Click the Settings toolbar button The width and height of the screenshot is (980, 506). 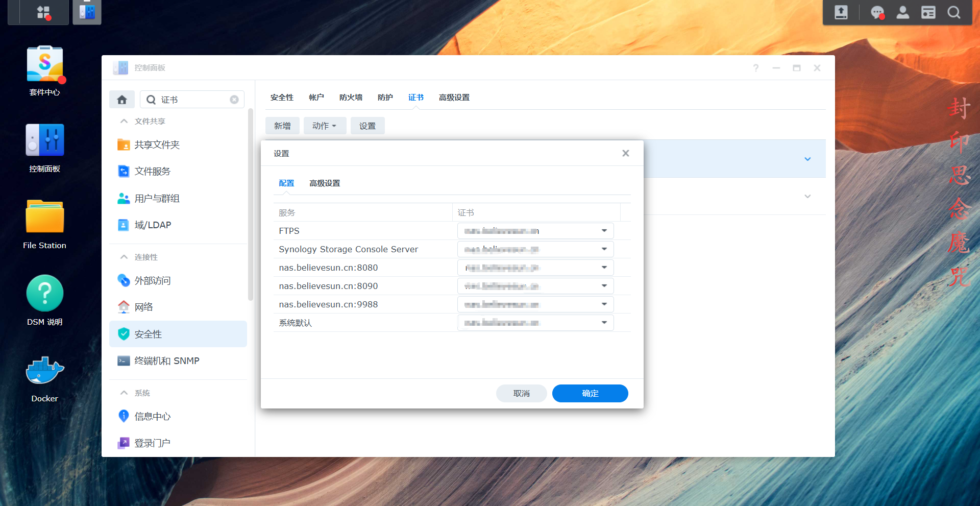(367, 126)
